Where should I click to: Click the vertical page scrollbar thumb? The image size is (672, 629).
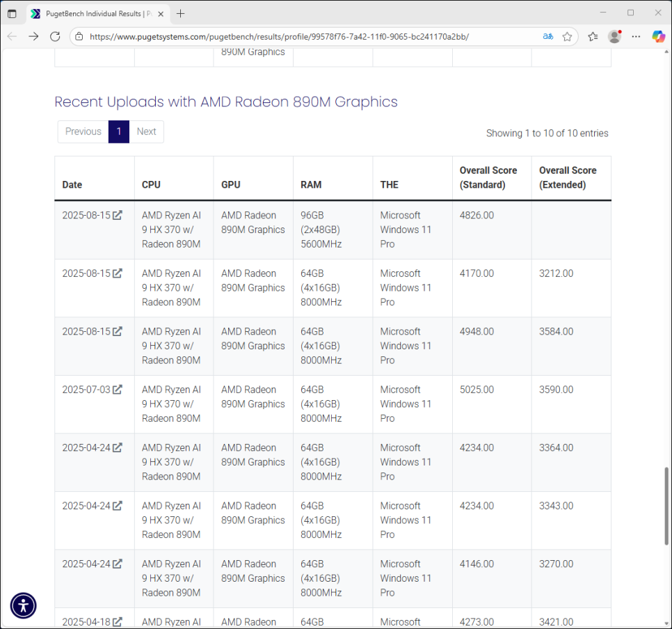pyautogui.click(x=667, y=506)
